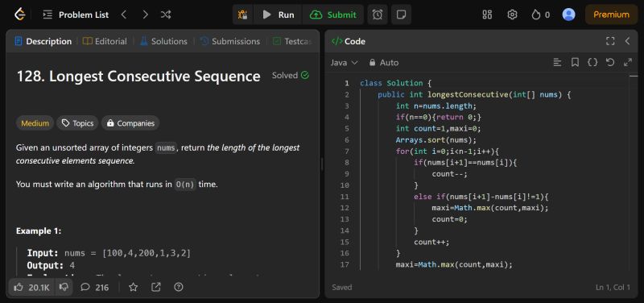Click the problem title Longest Consecutive Sequence

(138, 77)
